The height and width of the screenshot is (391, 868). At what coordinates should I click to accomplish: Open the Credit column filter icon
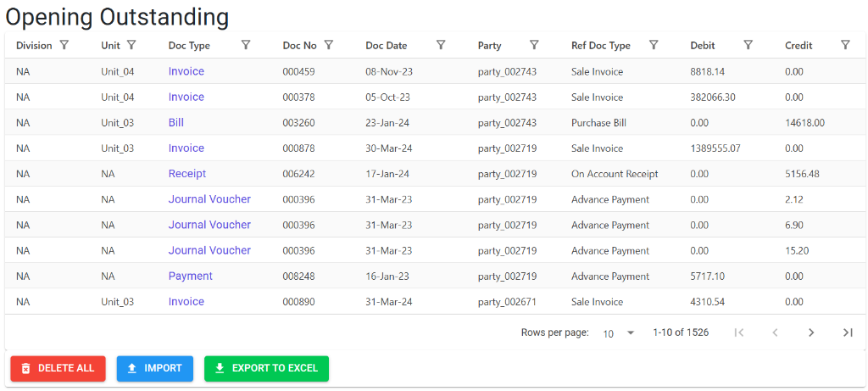[x=845, y=46]
